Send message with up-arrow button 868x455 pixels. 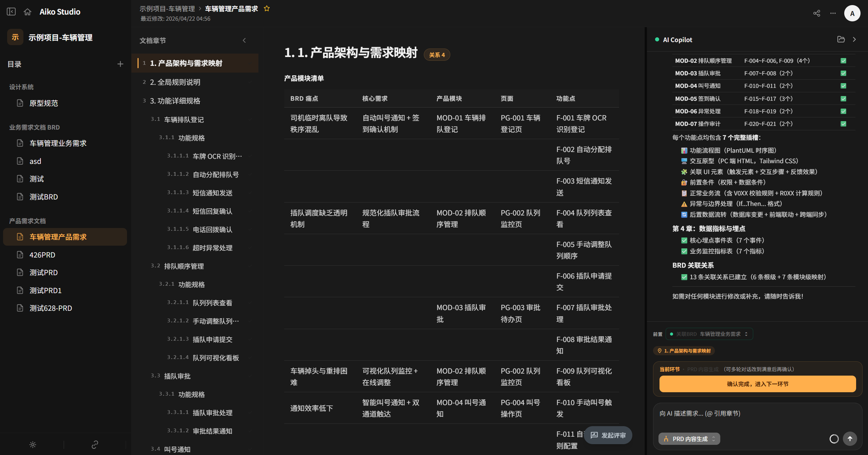click(850, 439)
